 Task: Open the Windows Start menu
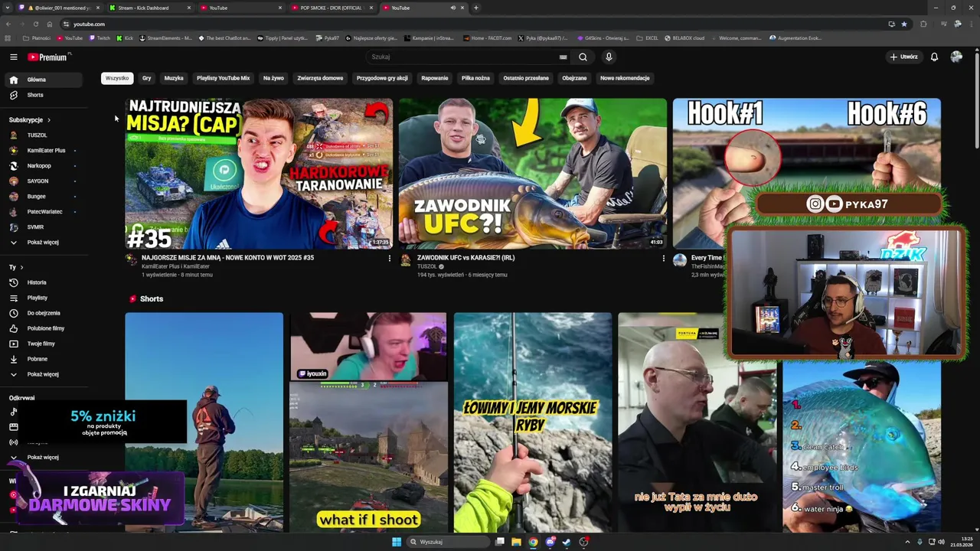point(397,542)
